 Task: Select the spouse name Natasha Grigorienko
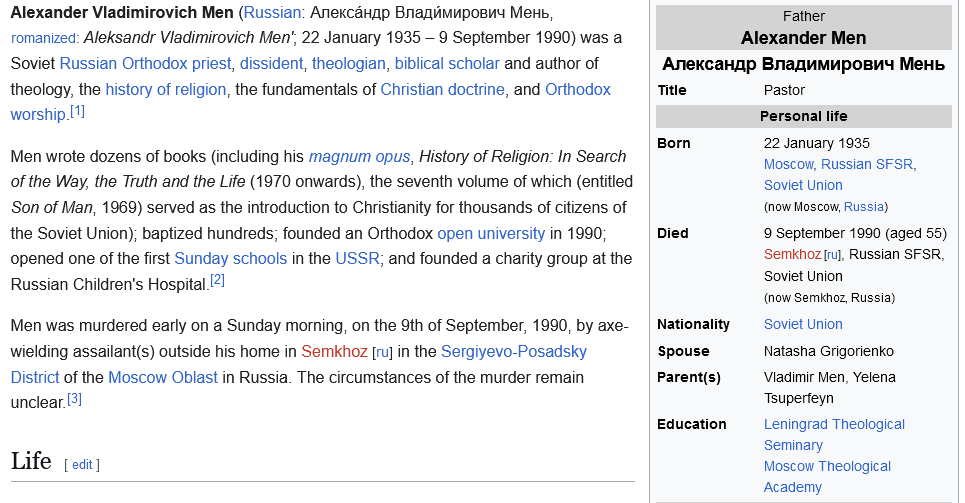point(828,352)
